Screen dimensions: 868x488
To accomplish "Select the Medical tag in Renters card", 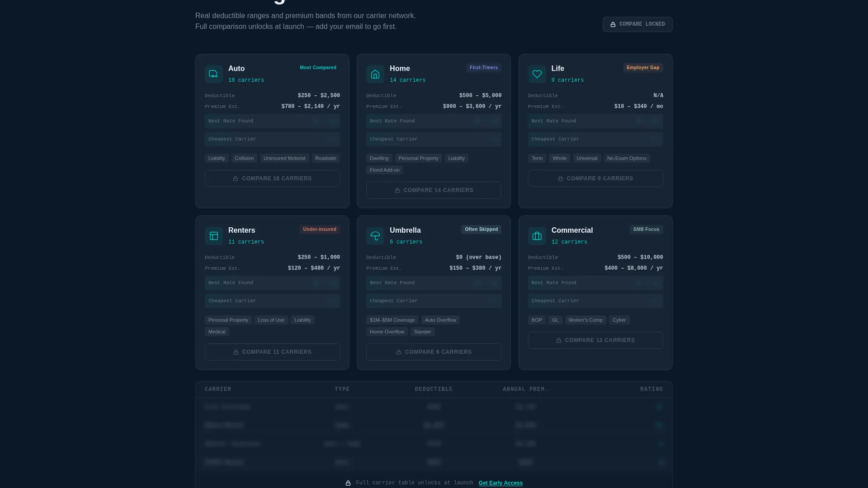I will pos(217,332).
